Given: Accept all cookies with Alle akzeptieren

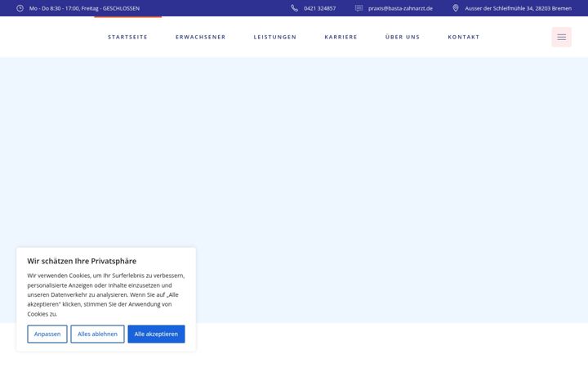Looking at the screenshot, I should pos(156,334).
